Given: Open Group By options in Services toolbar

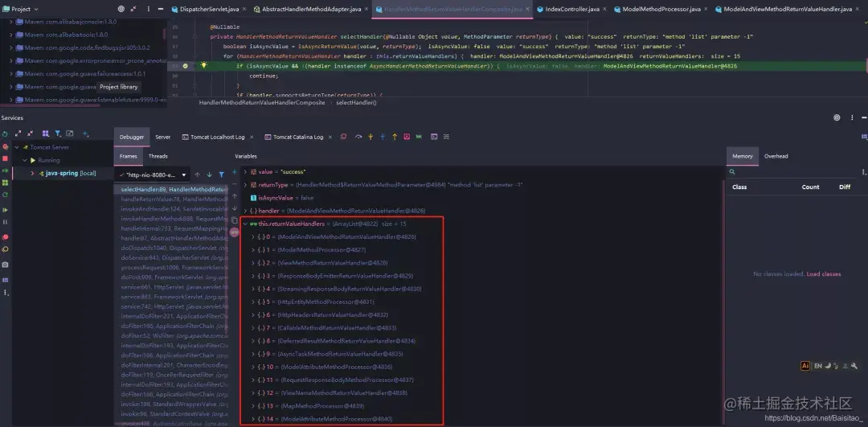Looking at the screenshot, I should (x=45, y=134).
